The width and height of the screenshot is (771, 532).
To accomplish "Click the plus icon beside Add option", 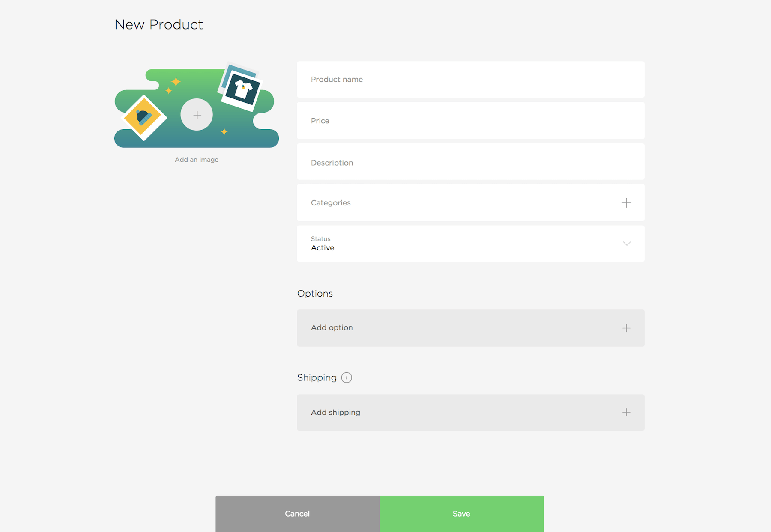I will click(626, 328).
